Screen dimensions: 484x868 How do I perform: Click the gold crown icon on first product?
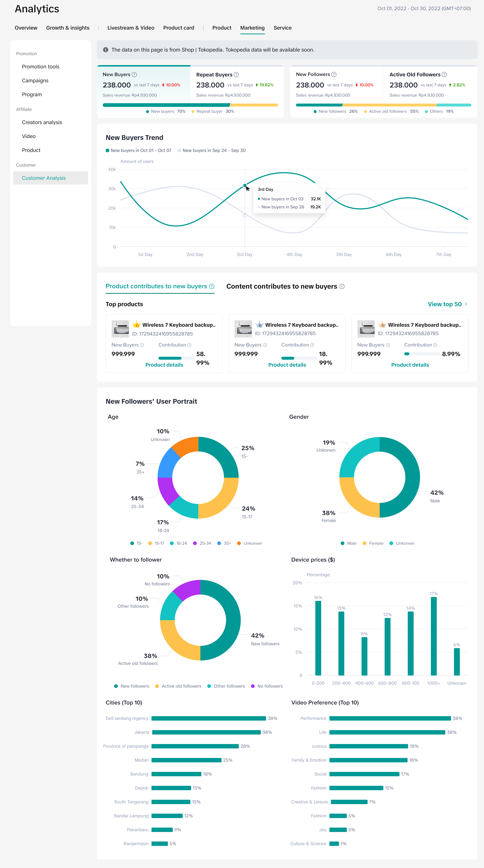(x=136, y=325)
